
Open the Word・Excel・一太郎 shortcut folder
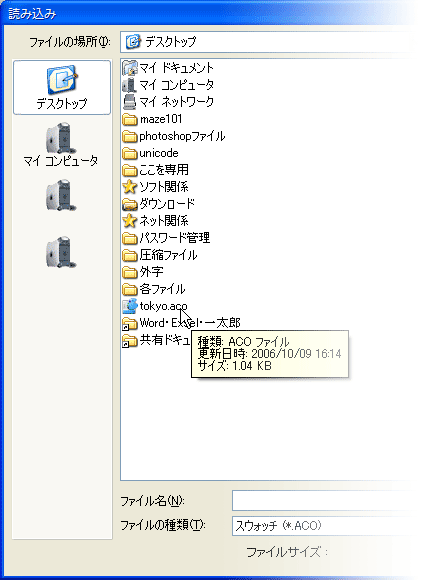(181, 323)
